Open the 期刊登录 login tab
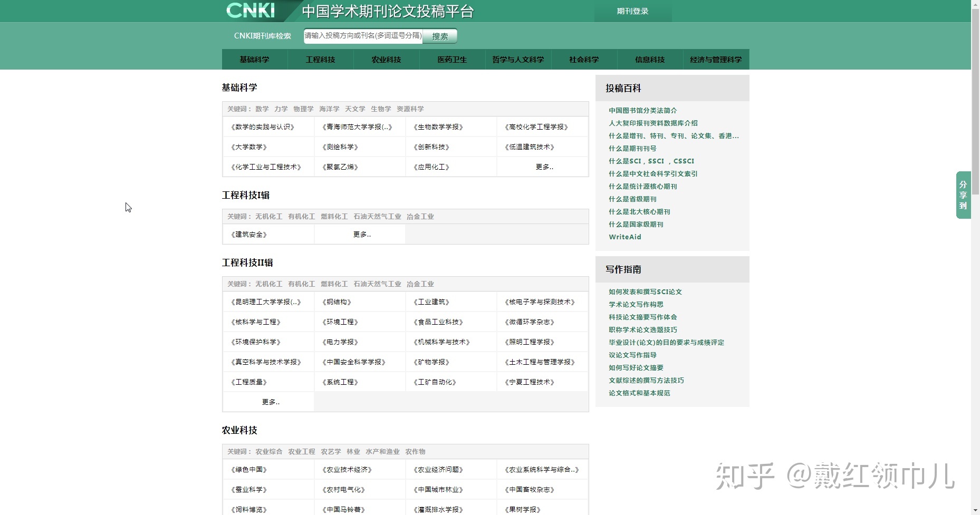 [x=632, y=11]
